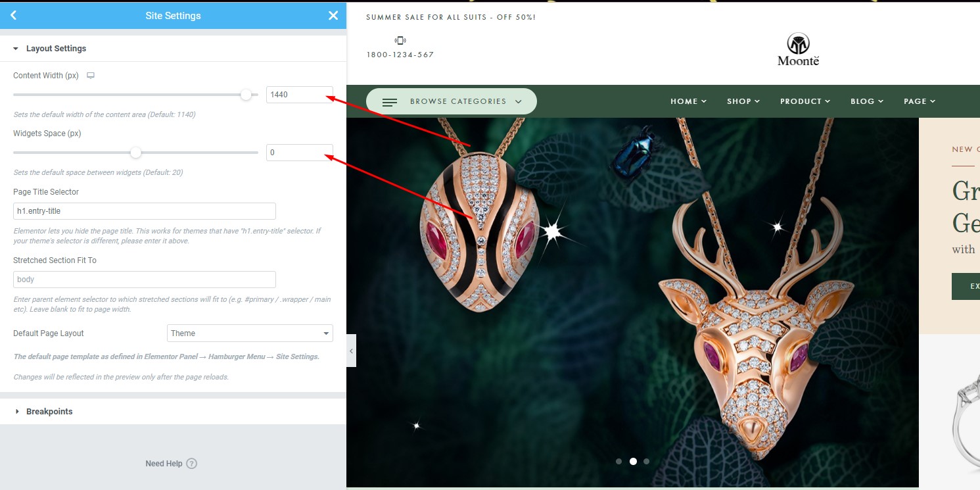980x490 pixels.
Task: Click the phone icon above the phone number
Action: point(400,41)
